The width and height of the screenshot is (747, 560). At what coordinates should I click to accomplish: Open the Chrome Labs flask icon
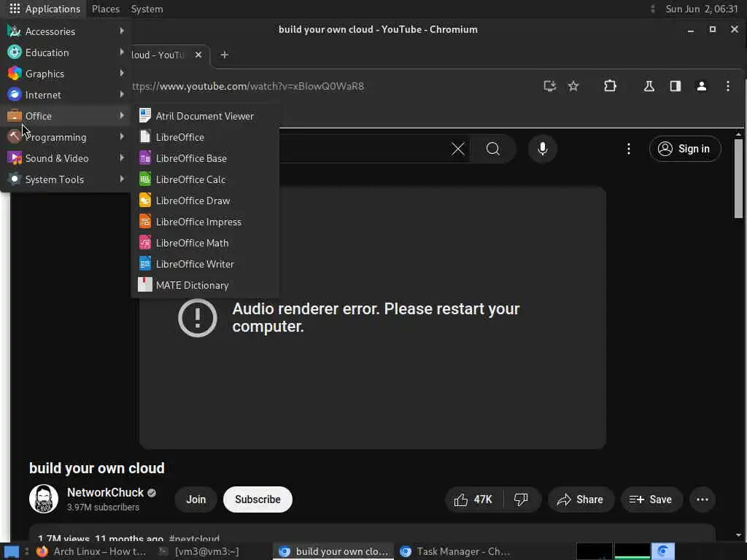point(649,86)
